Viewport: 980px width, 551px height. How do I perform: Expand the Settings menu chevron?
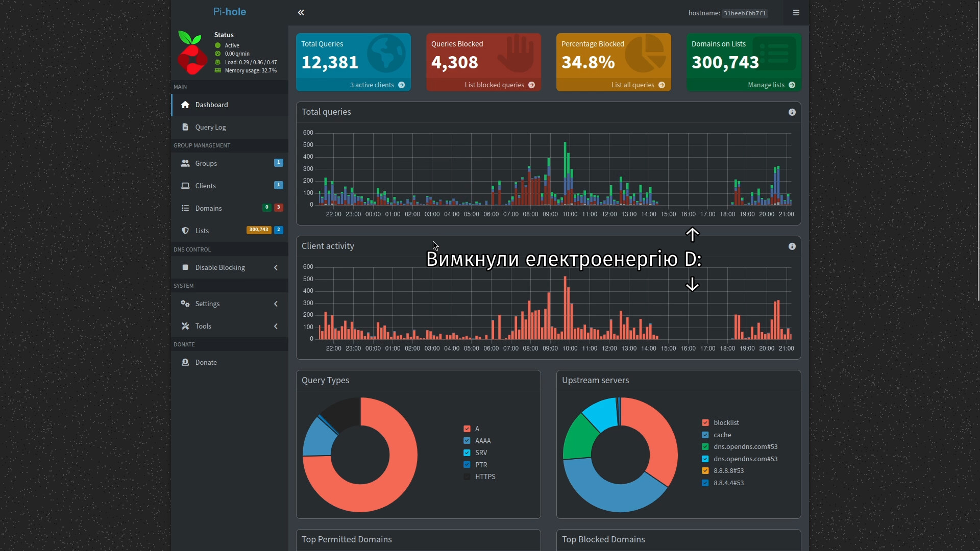point(276,304)
